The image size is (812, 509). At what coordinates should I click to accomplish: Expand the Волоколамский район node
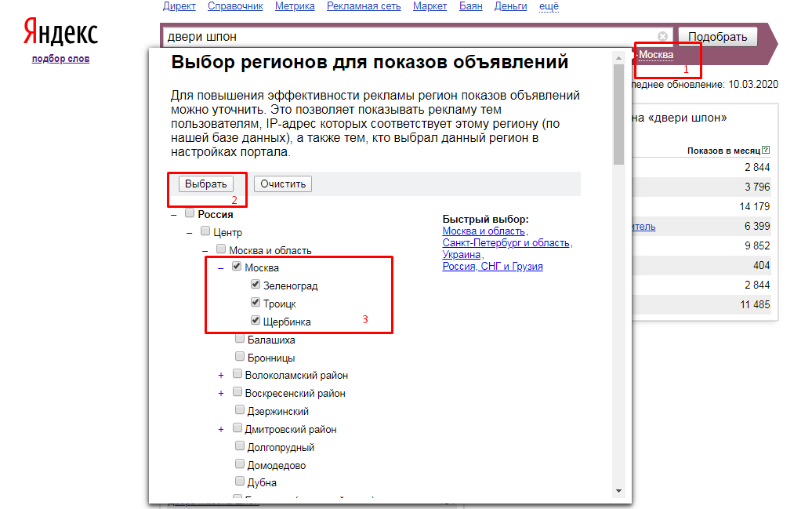click(221, 375)
